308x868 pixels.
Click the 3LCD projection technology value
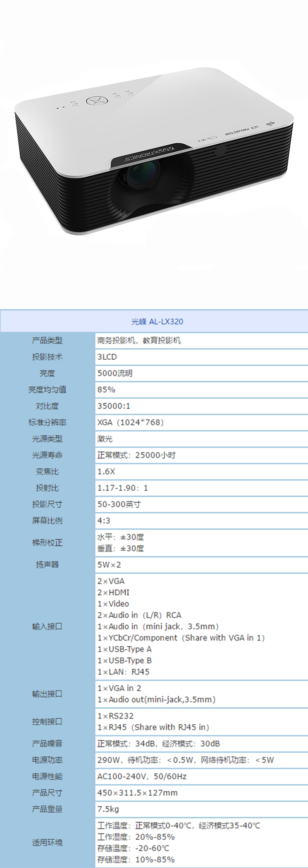click(x=107, y=357)
